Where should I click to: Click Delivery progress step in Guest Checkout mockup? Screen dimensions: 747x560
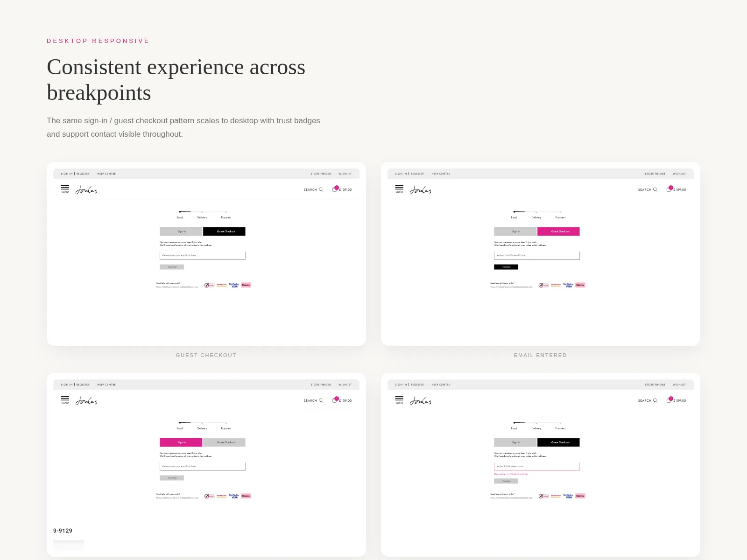pos(202,215)
